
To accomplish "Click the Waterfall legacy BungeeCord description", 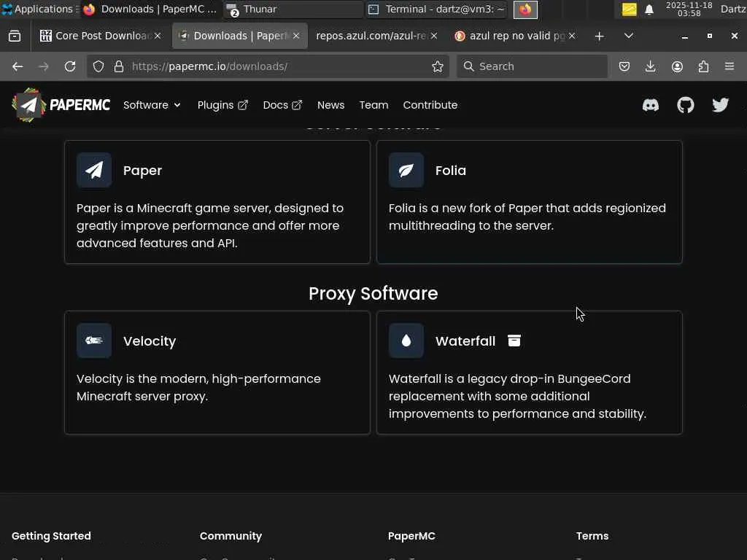I will click(x=517, y=396).
